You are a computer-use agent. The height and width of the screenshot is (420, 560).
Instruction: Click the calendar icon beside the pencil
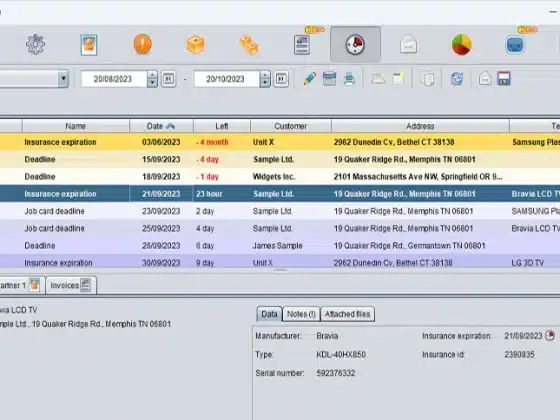329,79
